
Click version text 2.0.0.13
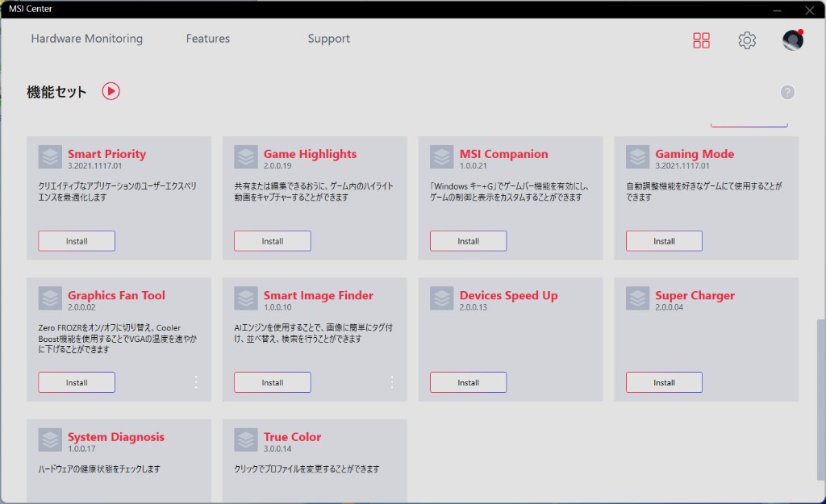[x=473, y=307]
